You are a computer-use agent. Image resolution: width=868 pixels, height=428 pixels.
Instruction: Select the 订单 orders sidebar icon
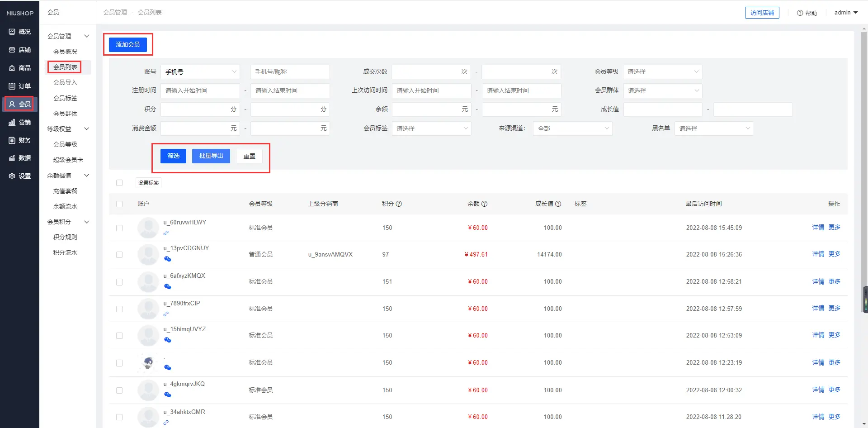[x=12, y=86]
